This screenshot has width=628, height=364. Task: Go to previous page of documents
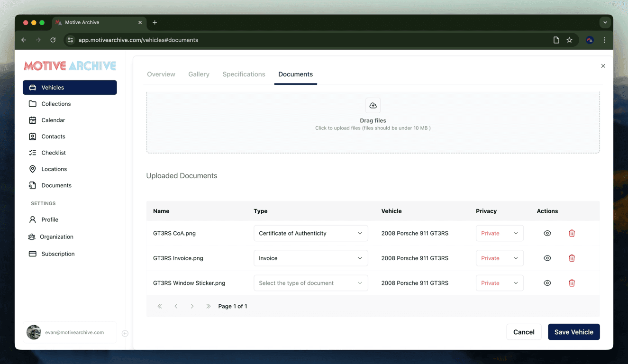click(x=176, y=306)
